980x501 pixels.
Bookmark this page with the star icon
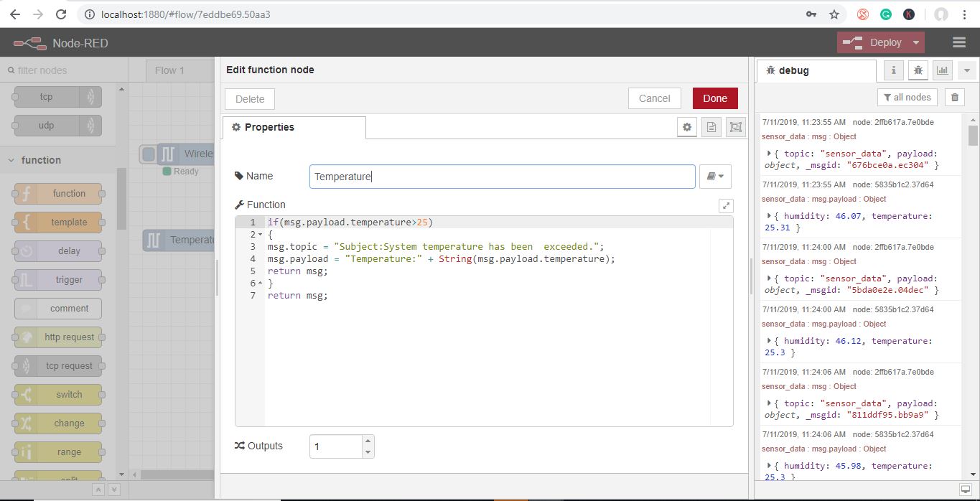click(834, 14)
